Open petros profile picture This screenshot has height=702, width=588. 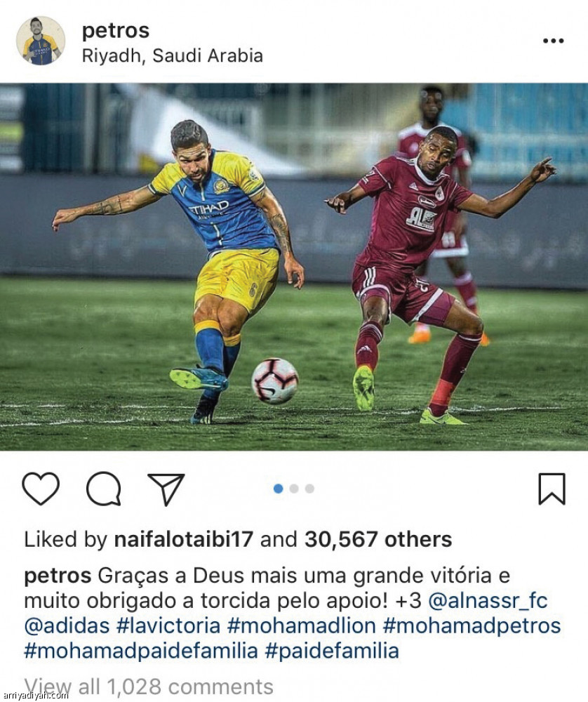click(x=41, y=41)
